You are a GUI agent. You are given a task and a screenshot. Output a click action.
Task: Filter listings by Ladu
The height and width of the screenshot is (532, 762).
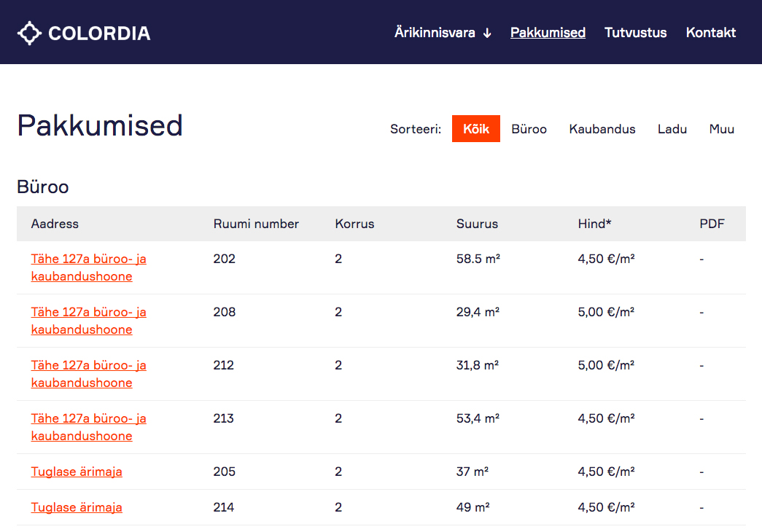[672, 129]
